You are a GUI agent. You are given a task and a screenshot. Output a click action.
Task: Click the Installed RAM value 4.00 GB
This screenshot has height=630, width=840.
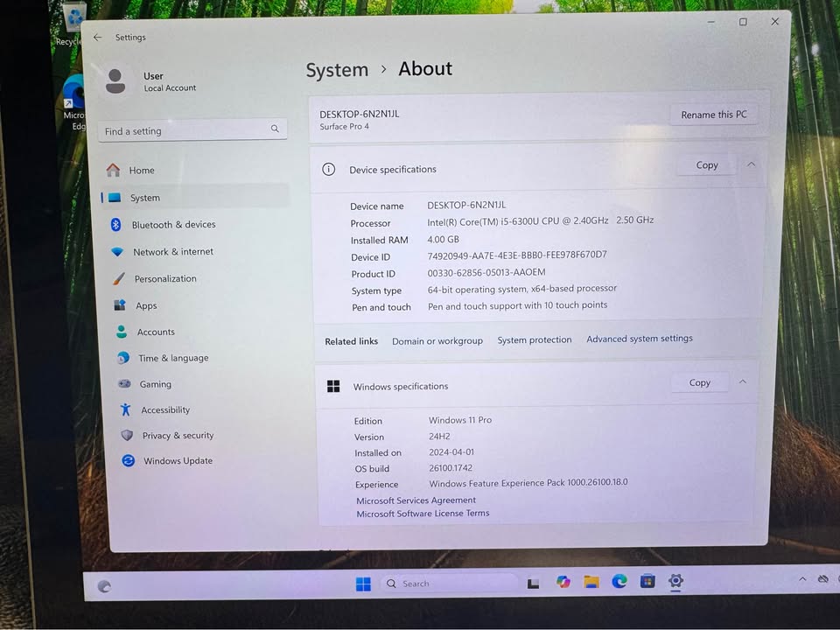tap(443, 240)
